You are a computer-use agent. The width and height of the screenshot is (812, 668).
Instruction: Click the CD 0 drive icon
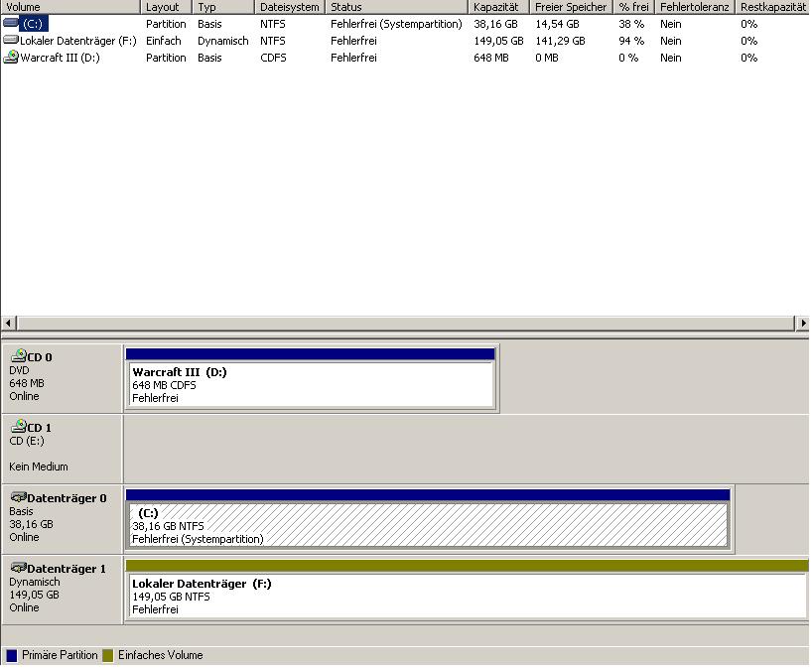coord(18,356)
